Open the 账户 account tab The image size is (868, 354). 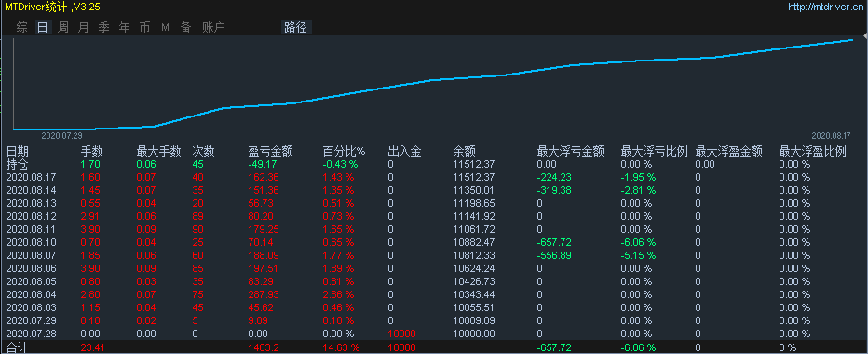213,28
